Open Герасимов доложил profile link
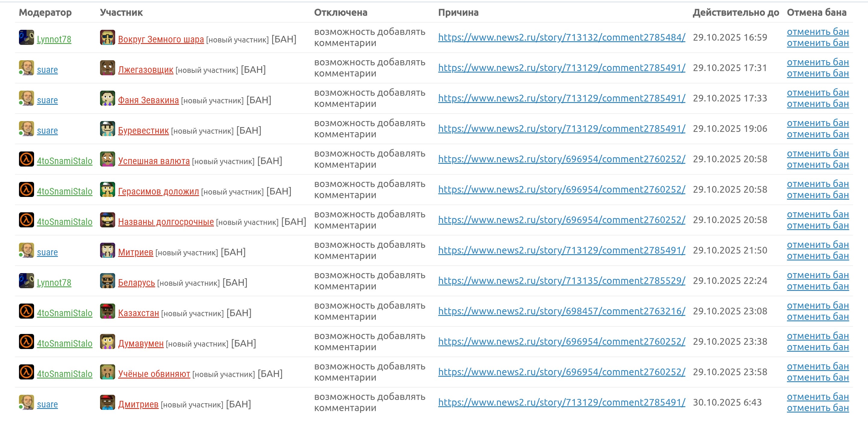 coord(158,192)
